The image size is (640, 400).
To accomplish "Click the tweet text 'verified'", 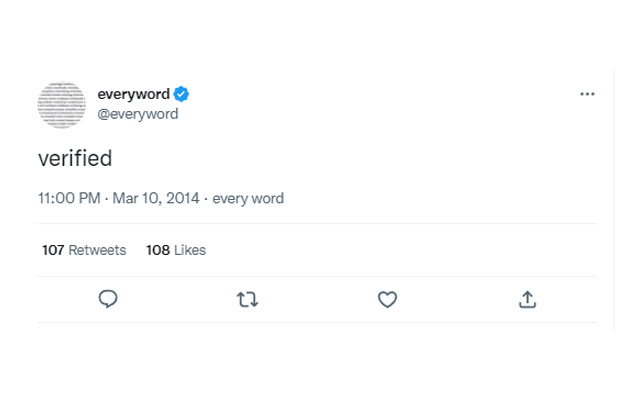I will (x=75, y=158).
